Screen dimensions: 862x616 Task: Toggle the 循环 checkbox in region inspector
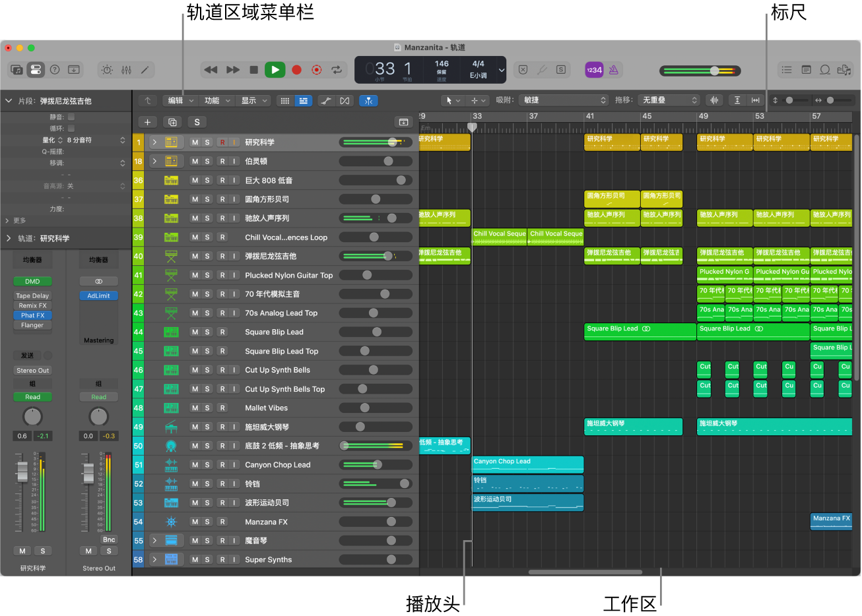coord(71,129)
